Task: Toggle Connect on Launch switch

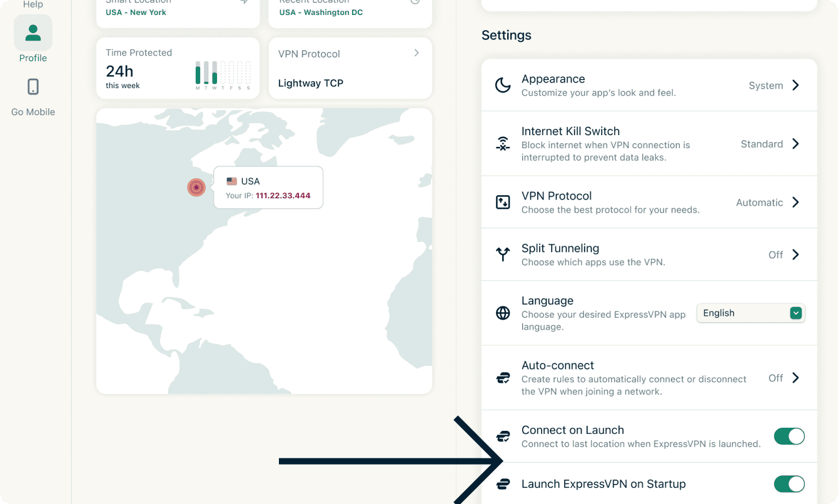Action: click(x=789, y=436)
